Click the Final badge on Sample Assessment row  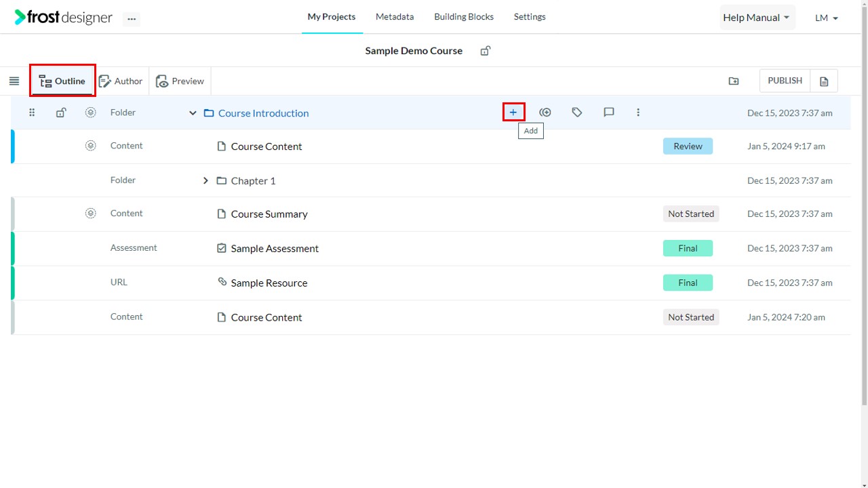(x=688, y=248)
